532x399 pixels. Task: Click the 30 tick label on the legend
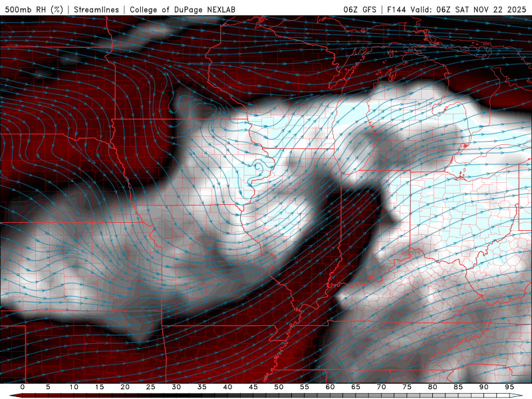[176, 387]
